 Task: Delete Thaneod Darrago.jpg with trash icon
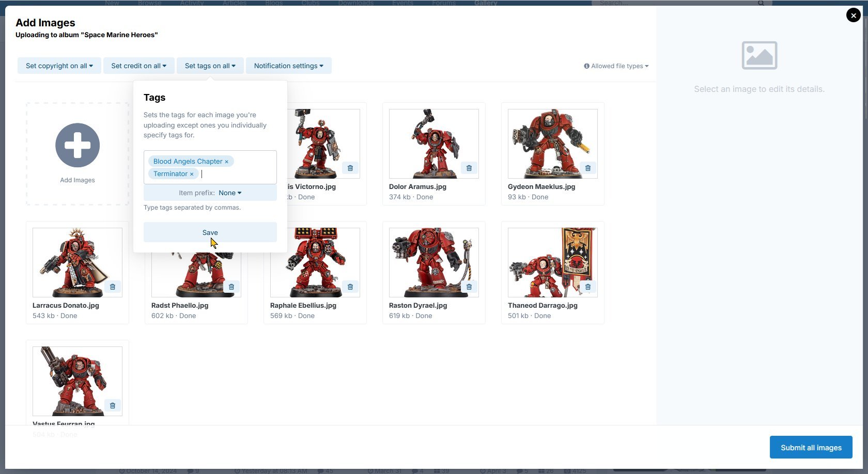click(x=588, y=287)
